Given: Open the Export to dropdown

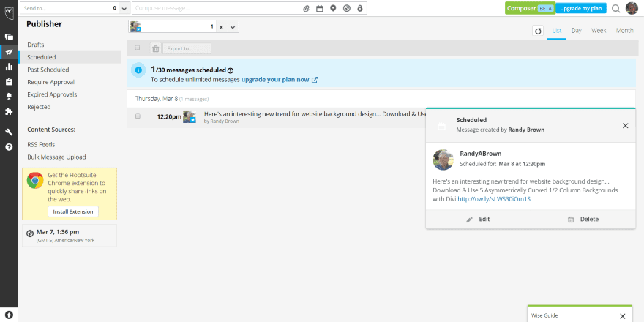Looking at the screenshot, I should 188,48.
